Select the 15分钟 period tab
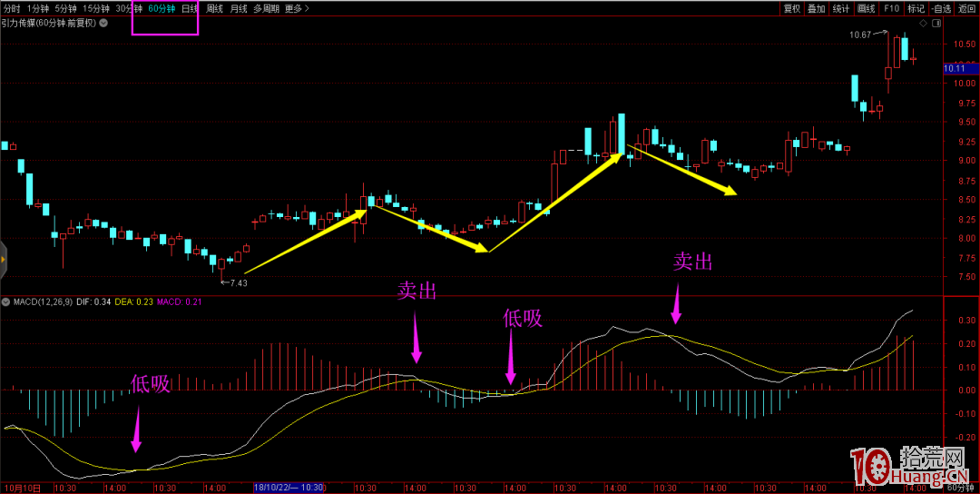This screenshot has width=980, height=494. click(96, 9)
